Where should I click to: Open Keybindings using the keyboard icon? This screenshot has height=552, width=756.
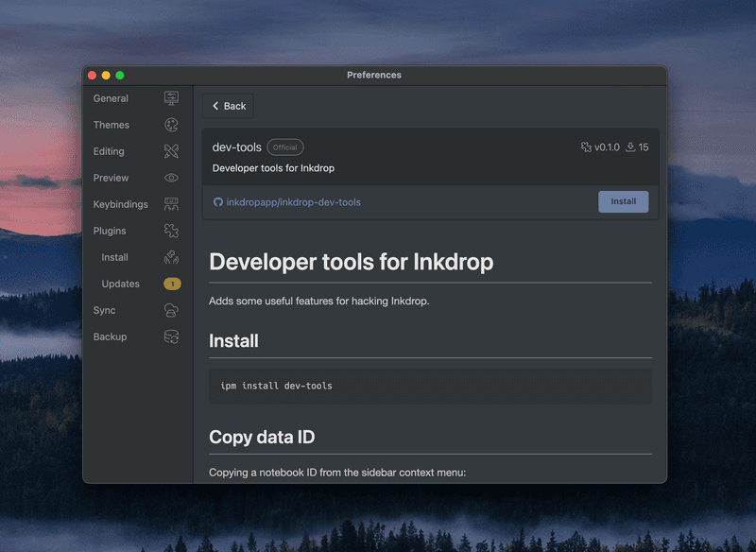(x=171, y=203)
